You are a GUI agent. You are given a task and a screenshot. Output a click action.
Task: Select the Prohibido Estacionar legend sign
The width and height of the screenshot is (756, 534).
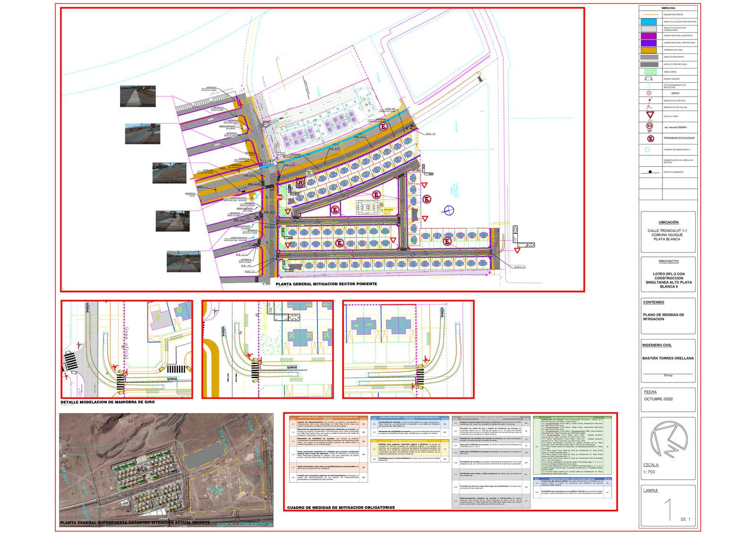650,138
